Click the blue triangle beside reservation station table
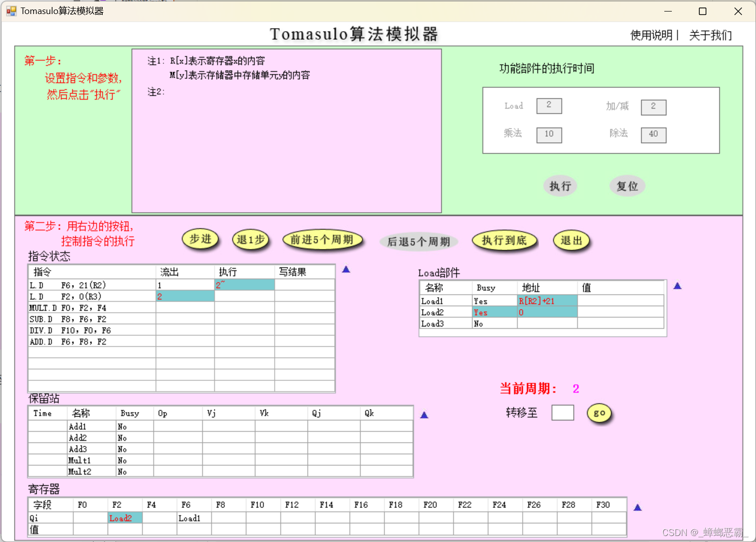Viewport: 756px width, 542px height. click(424, 415)
